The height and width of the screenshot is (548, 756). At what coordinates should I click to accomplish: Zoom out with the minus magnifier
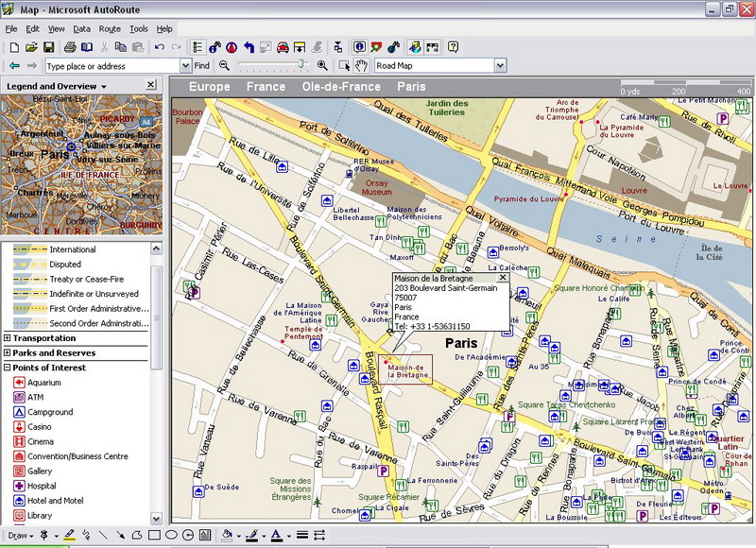(x=224, y=65)
